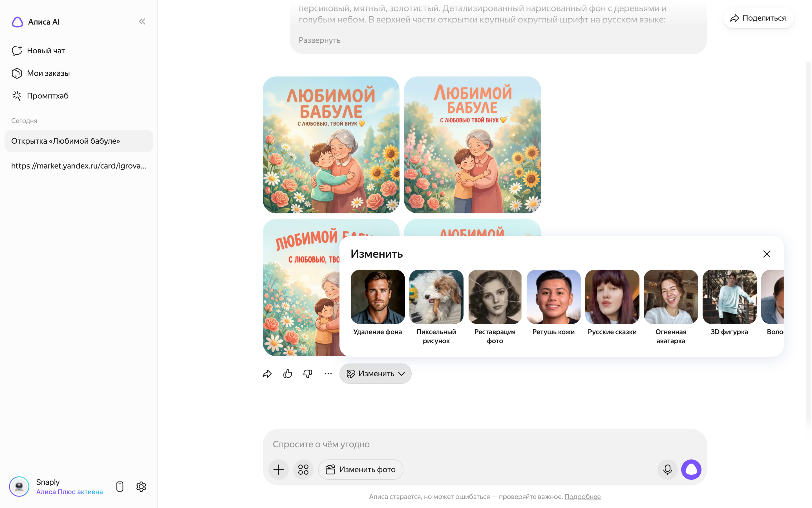Choose Пиксельный рисунок preset
The image size is (812, 508).
tap(436, 307)
